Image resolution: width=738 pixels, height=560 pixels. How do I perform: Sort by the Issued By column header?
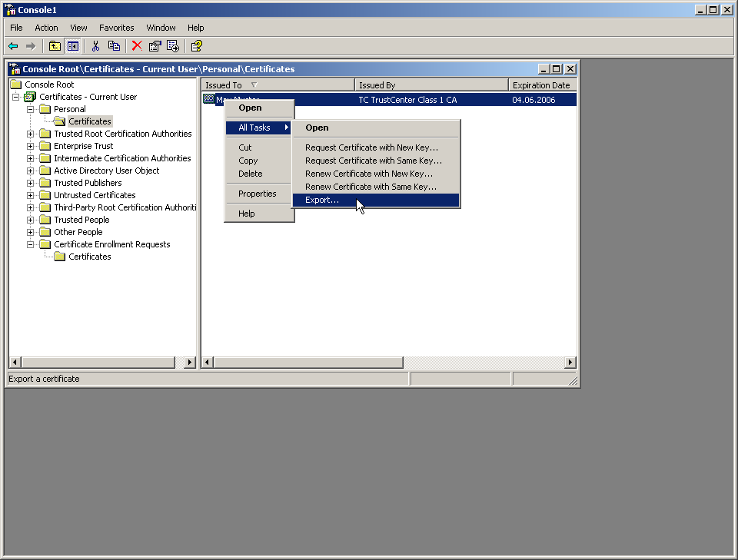tap(430, 85)
